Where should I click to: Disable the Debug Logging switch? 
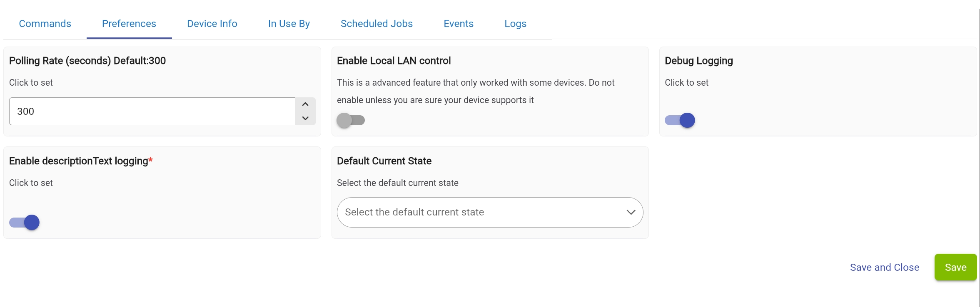[680, 120]
